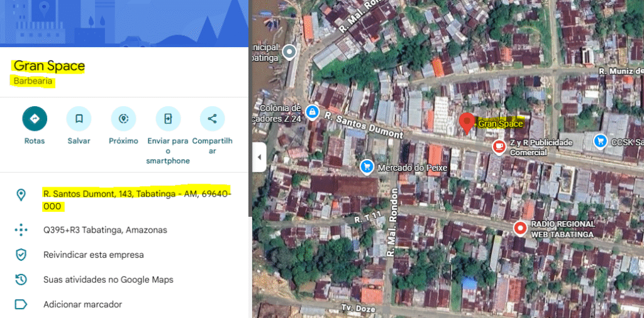This screenshot has width=644, height=318.
Task: Select Mercado do Peixe shopping marker
Action: tap(367, 167)
